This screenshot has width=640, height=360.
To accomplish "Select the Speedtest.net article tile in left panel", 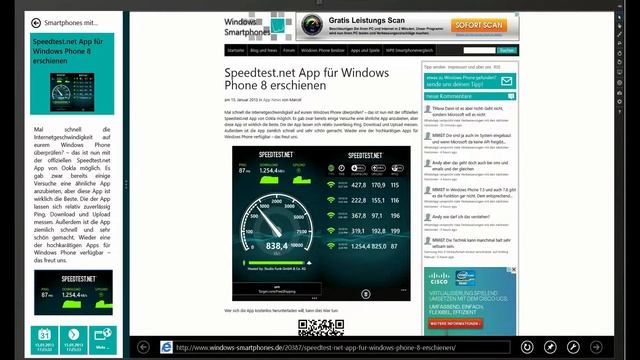I will pyautogui.click(x=72, y=74).
